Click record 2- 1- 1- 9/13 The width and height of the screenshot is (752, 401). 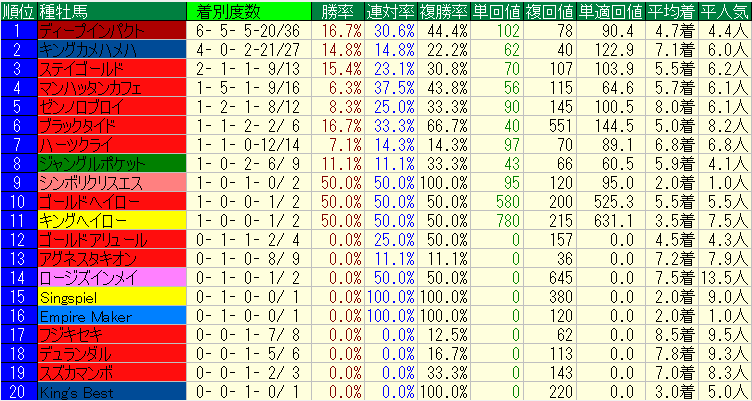(248, 70)
